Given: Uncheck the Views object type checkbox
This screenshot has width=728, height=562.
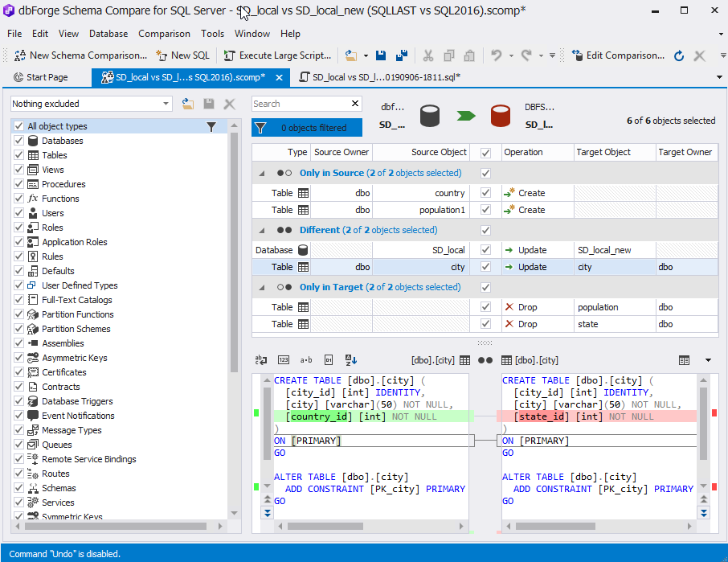Looking at the screenshot, I should [18, 170].
